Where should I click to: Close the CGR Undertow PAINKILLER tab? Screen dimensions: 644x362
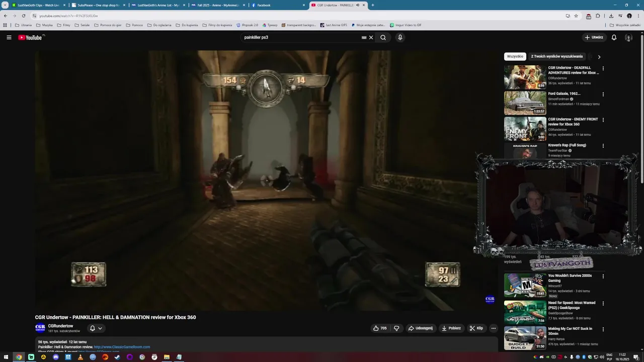(364, 5)
